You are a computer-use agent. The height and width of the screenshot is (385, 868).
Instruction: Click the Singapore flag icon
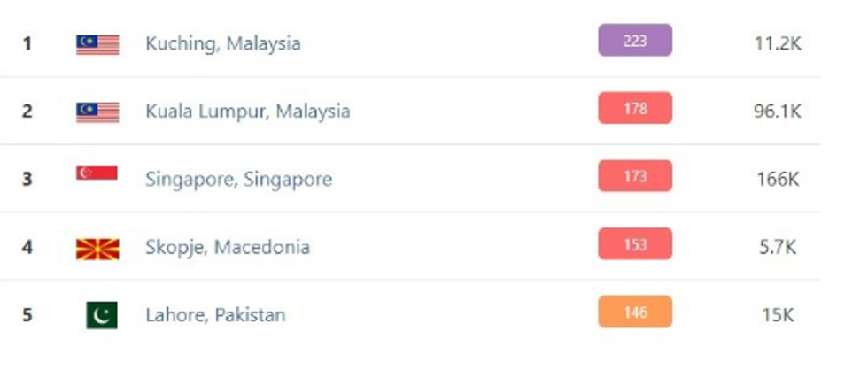coord(97,173)
